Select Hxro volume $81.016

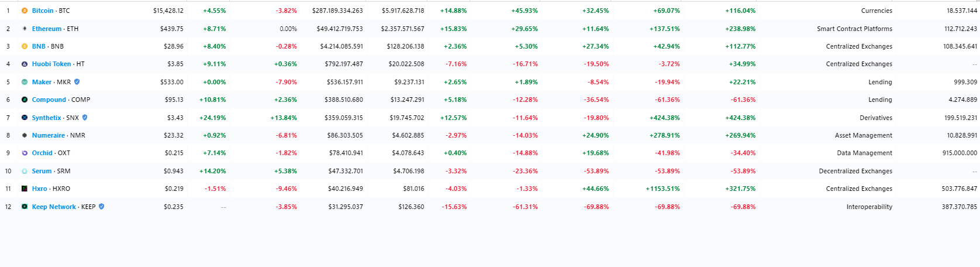pos(413,189)
